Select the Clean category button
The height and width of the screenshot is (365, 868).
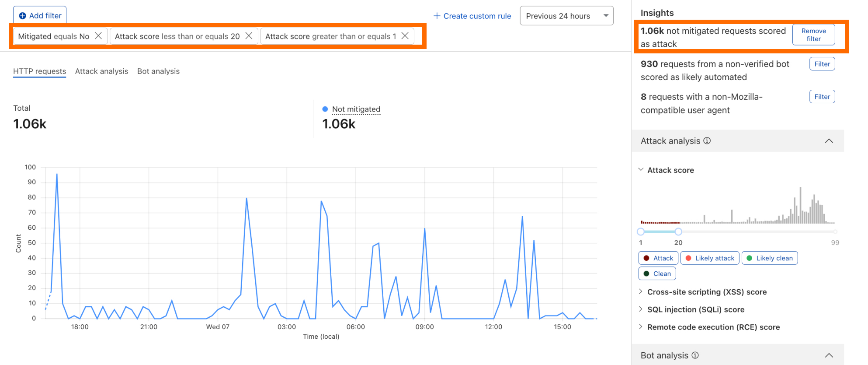[657, 274]
